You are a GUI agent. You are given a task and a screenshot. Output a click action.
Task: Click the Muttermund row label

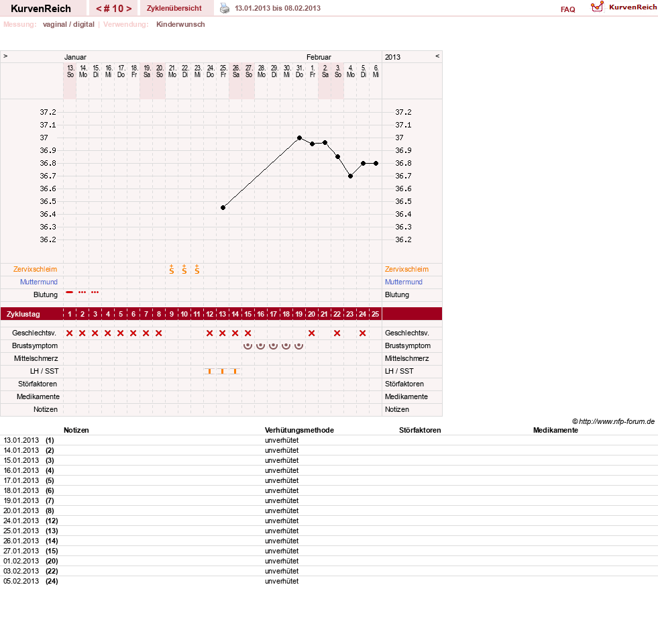[x=39, y=282]
